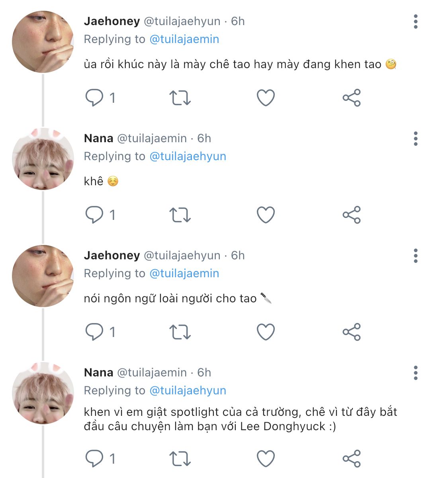Like Jaehoney's "ngôn ngữ loài người" tweet
Image resolution: width=448 pixels, height=478 pixels.
pos(266,332)
